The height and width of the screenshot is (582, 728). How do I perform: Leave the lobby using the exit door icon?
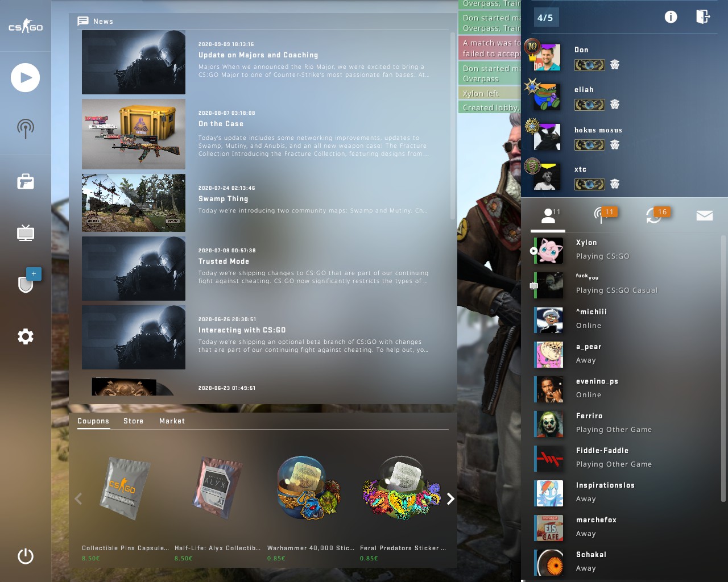[703, 16]
